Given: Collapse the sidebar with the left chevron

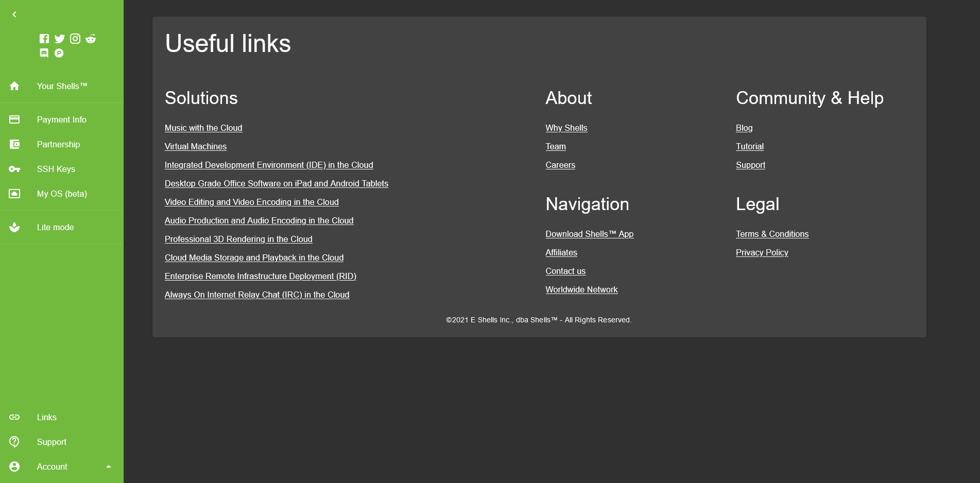Looking at the screenshot, I should (x=13, y=14).
